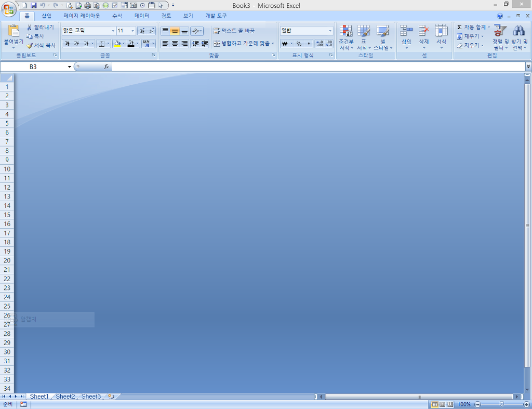Open the Name Box dropdown next to B3
Image resolution: width=532 pixels, height=409 pixels.
(70, 67)
